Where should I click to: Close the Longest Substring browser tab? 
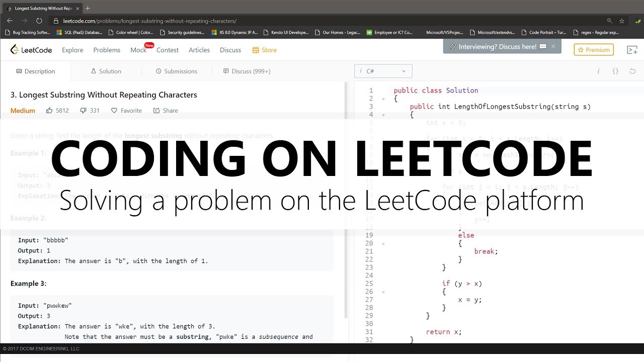click(x=77, y=8)
